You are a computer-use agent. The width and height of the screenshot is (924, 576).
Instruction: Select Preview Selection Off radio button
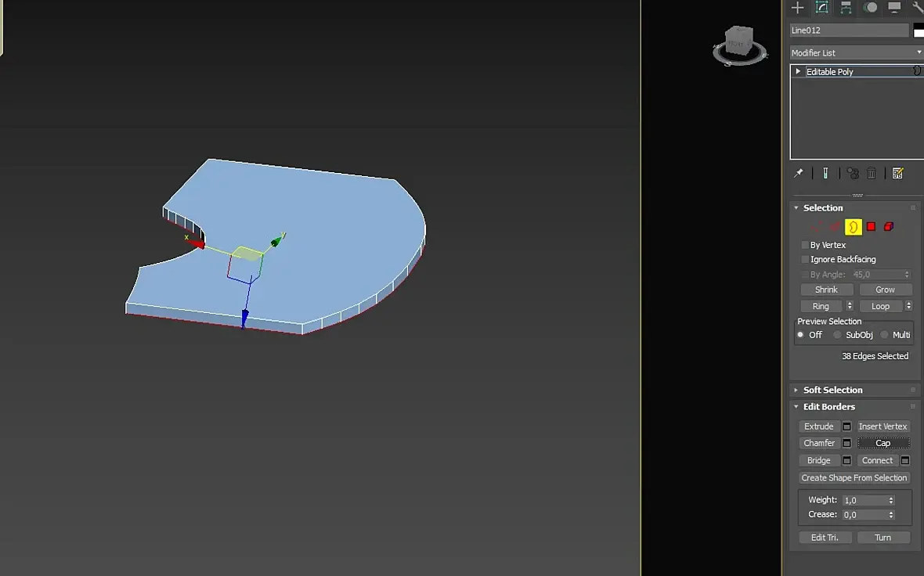click(x=800, y=334)
